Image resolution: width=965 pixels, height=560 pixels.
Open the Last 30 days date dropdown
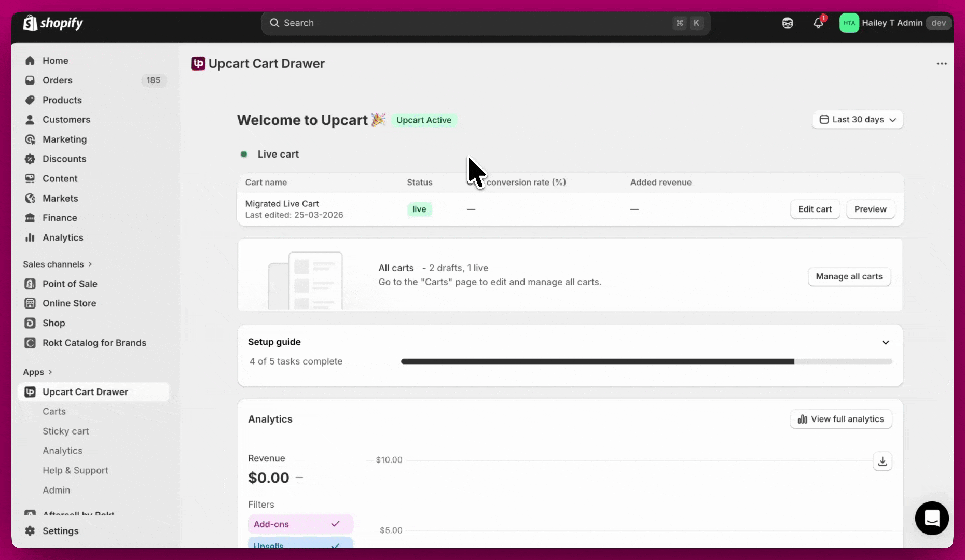click(858, 120)
